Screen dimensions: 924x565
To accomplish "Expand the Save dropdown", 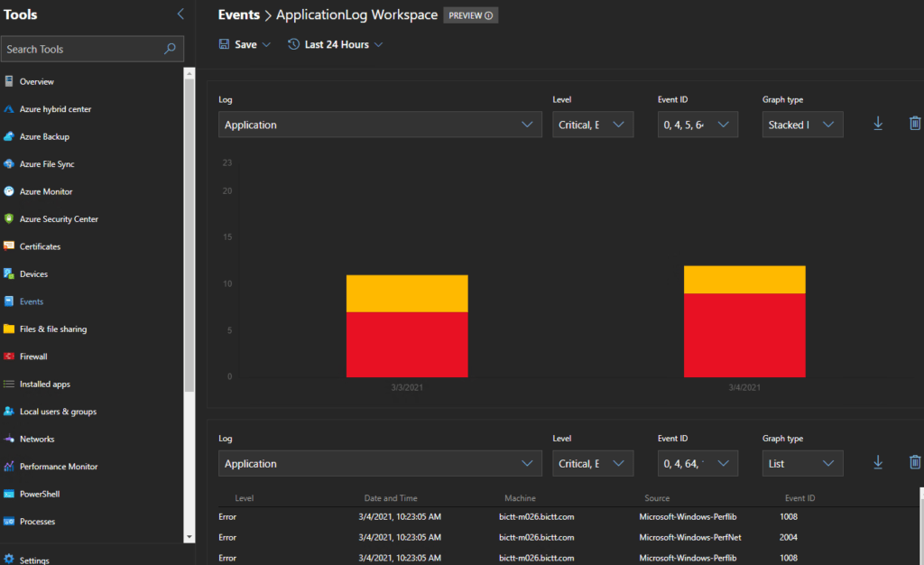I will click(245, 44).
